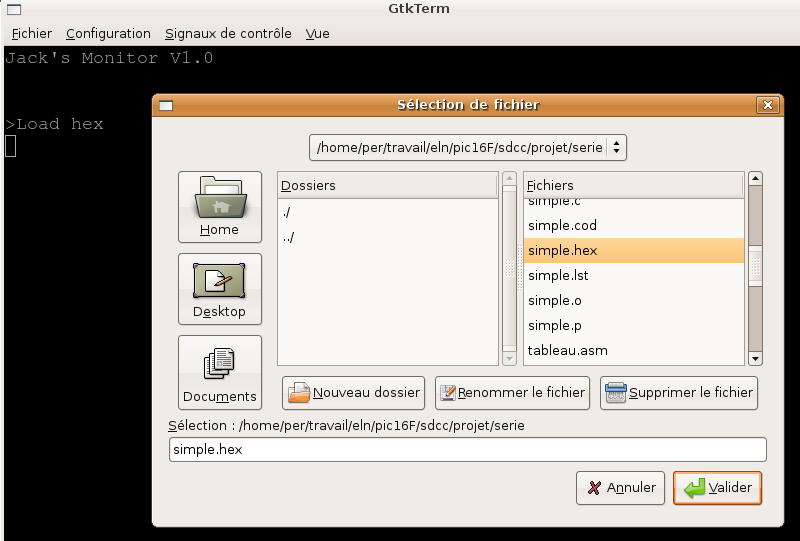
Task: Select the ./ folder entry
Action: [x=388, y=212]
